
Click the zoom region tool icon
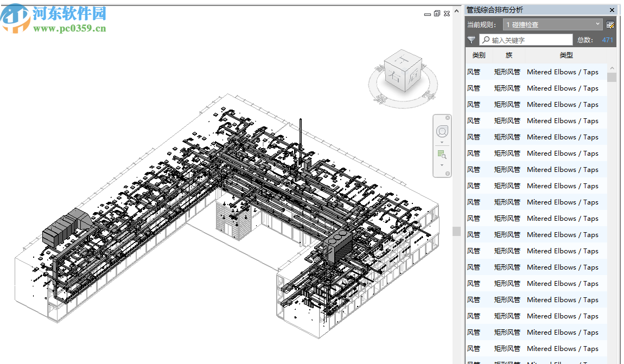(442, 155)
